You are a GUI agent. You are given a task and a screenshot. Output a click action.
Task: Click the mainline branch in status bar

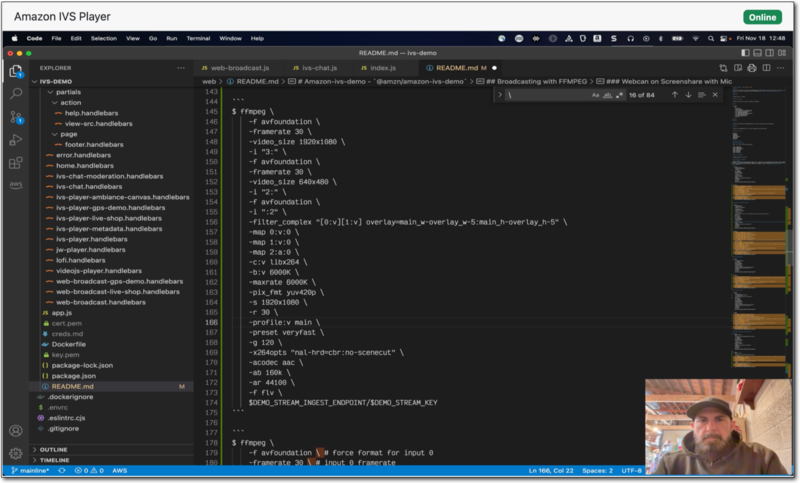point(30,470)
